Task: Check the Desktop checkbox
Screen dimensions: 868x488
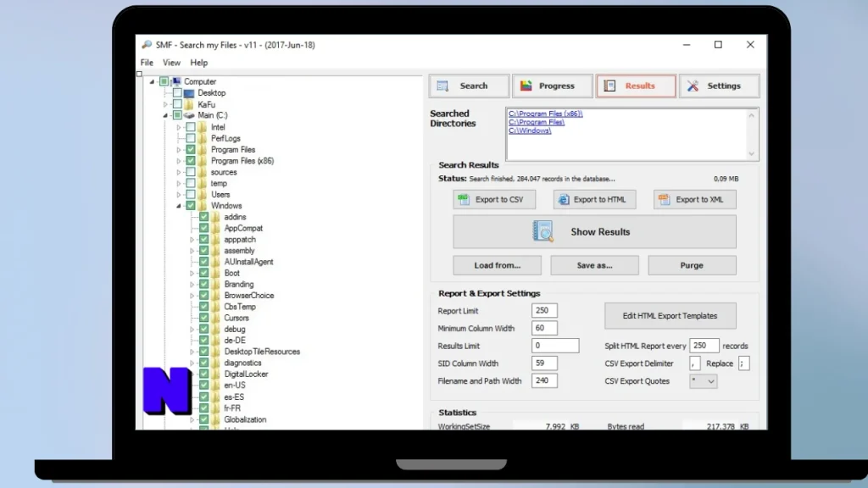Action: 178,93
